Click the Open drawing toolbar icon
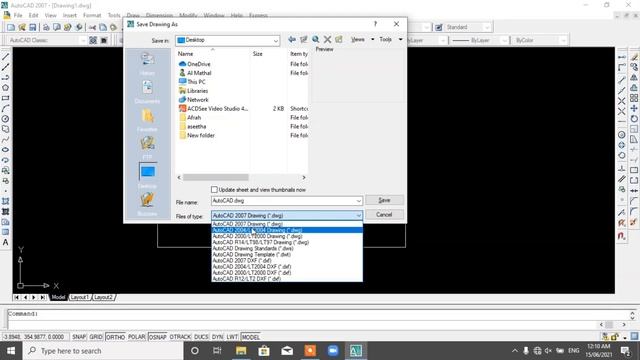This screenshot has height=360, width=640. click(x=22, y=27)
